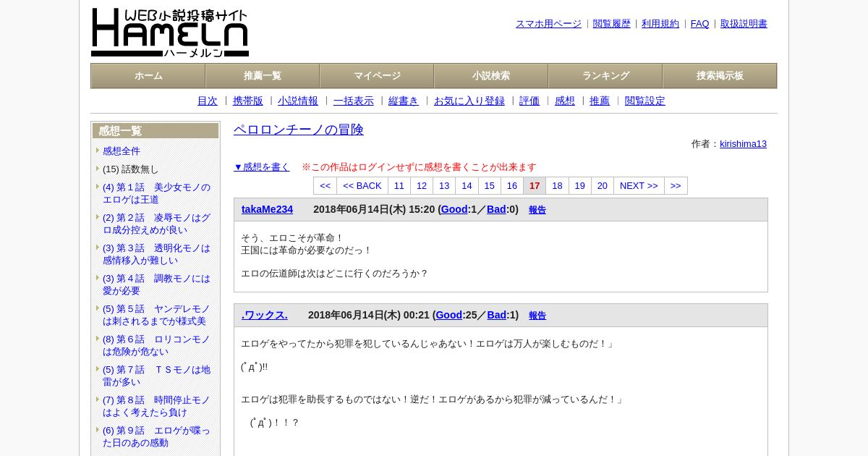The height and width of the screenshot is (456, 868).
Task: Select current page 17 in pagination
Action: point(535,186)
